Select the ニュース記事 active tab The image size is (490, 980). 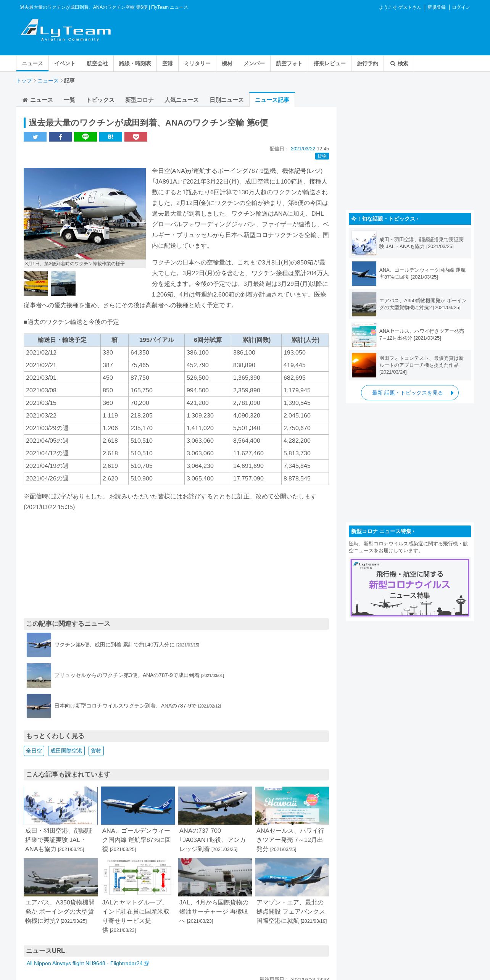coord(272,100)
